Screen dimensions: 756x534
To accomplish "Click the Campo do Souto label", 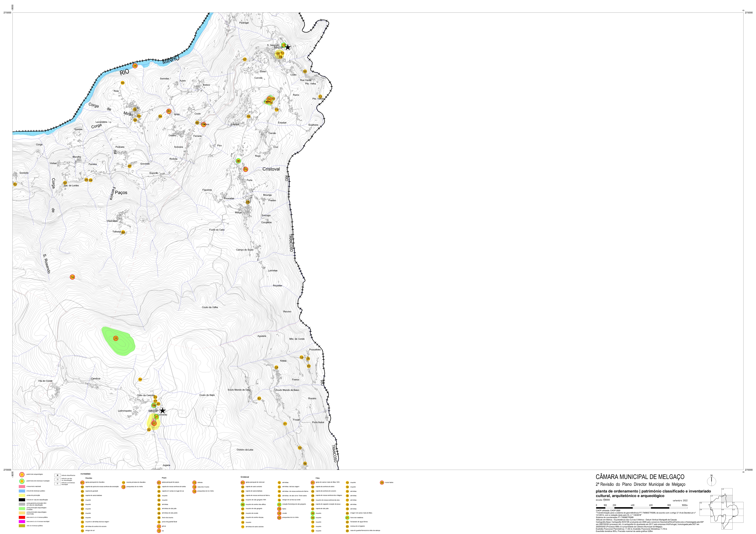I will point(245,250).
